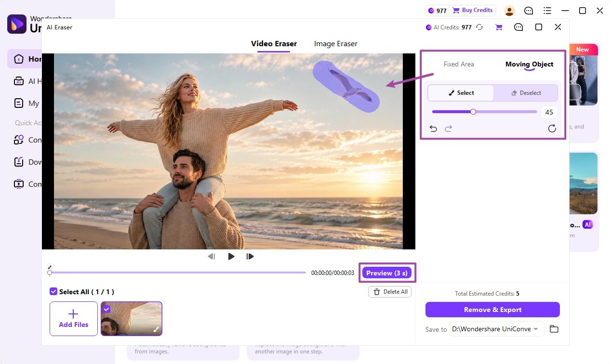Viewport: 610px width, 364px height.
Task: Click the undo arrow in brush panel
Action: click(x=433, y=129)
